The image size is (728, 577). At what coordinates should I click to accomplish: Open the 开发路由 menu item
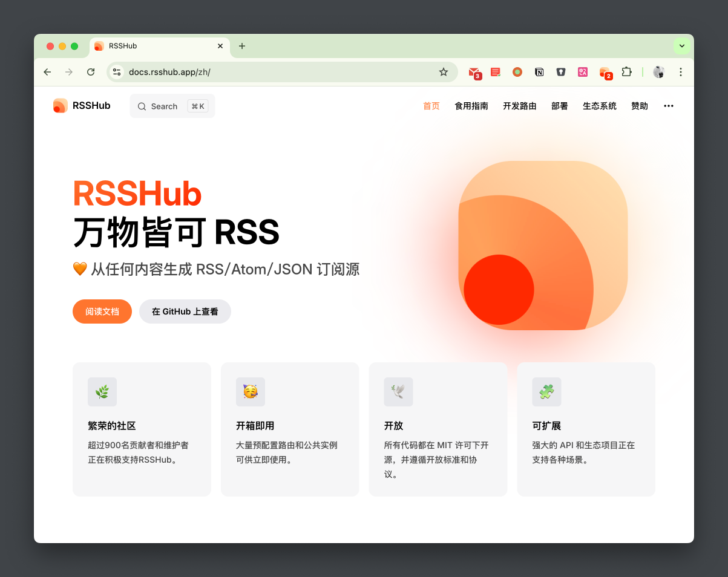point(520,106)
